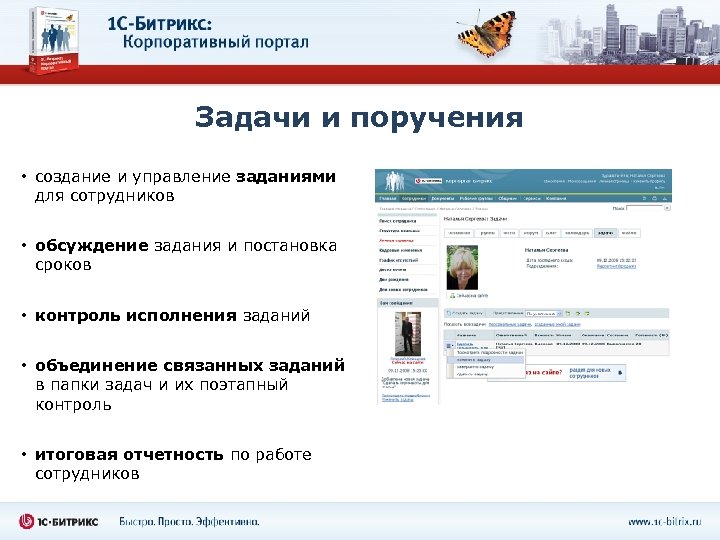This screenshot has width=720, height=540.
Task: Click the banner раздел для новых сотрудников
Action: tap(591, 372)
